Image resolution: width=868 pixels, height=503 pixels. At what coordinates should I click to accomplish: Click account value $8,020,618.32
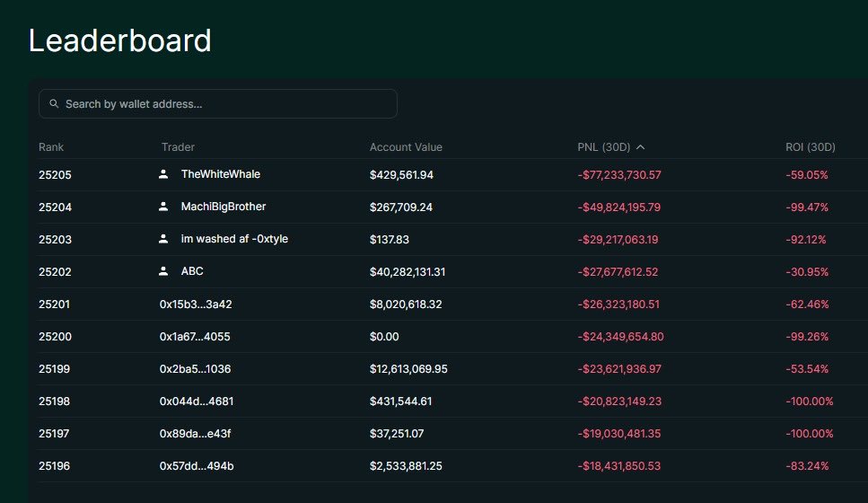point(406,304)
